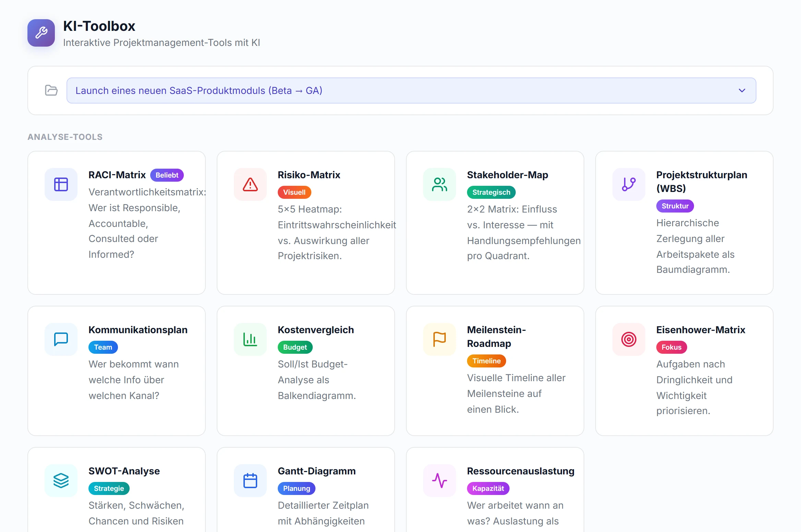
Task: Expand dropdown via the chevron arrow
Action: click(x=742, y=90)
